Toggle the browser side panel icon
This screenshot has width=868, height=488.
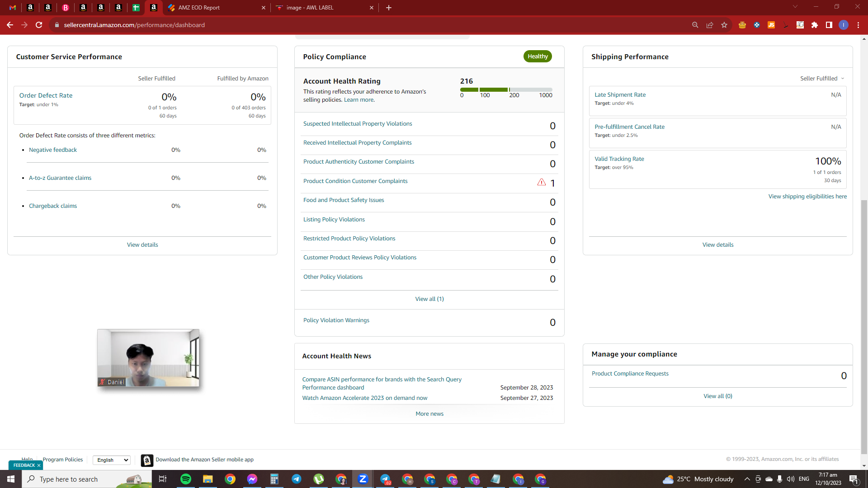829,25
